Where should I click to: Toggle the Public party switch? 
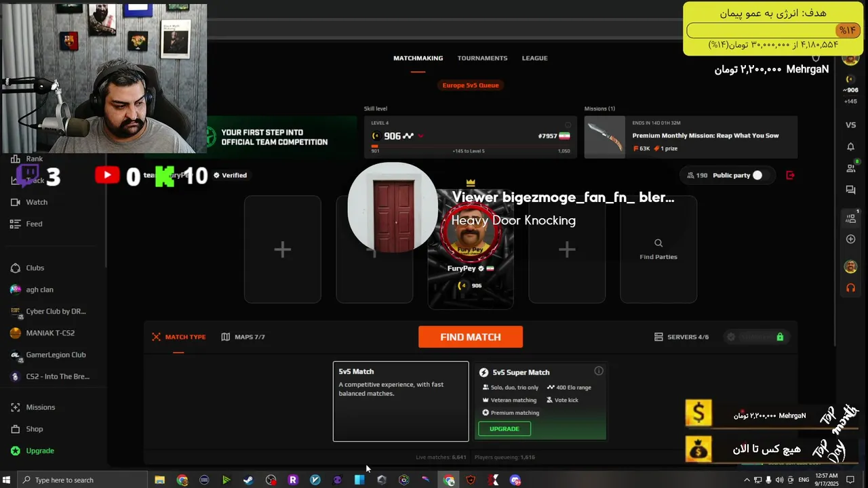click(757, 175)
